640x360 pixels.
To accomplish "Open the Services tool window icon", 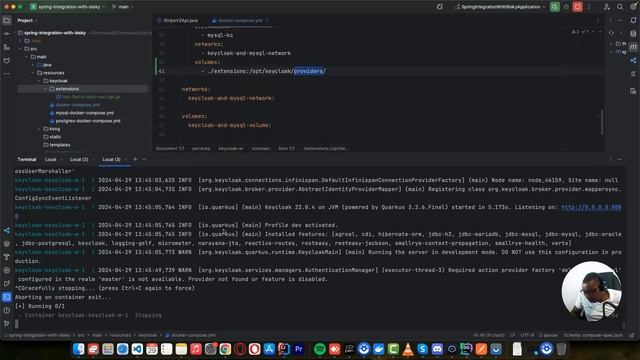I will (x=7, y=270).
